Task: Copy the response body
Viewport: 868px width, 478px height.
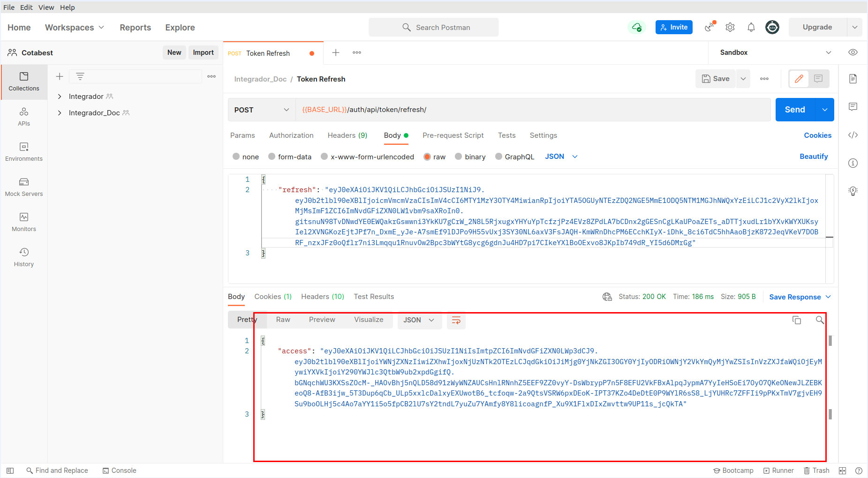Action: click(x=796, y=320)
